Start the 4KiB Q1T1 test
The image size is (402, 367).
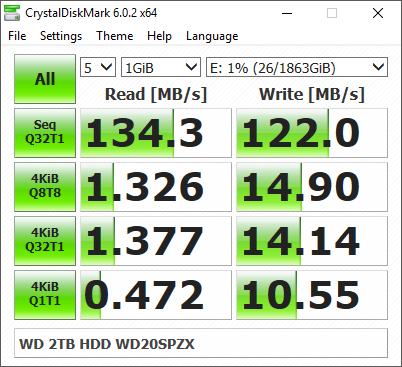[x=45, y=295]
